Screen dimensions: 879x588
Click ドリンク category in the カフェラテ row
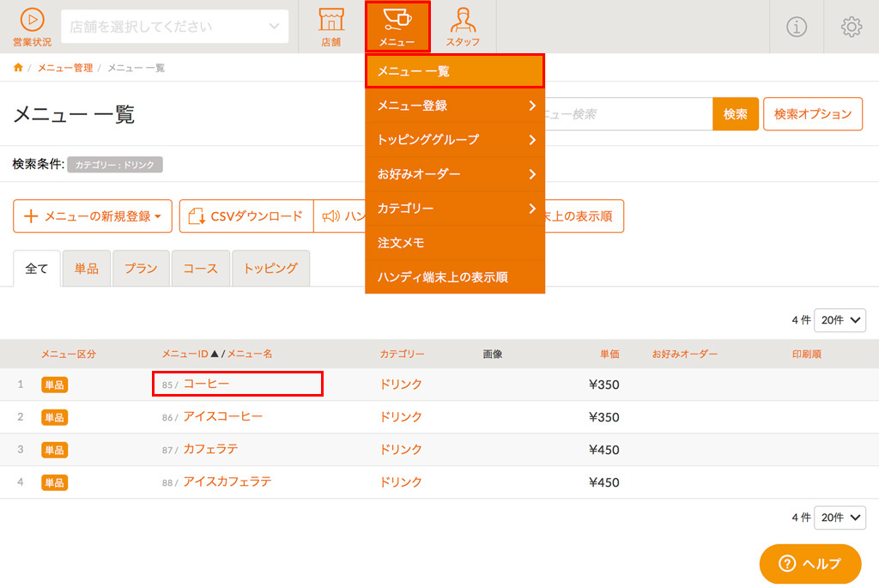(401, 449)
